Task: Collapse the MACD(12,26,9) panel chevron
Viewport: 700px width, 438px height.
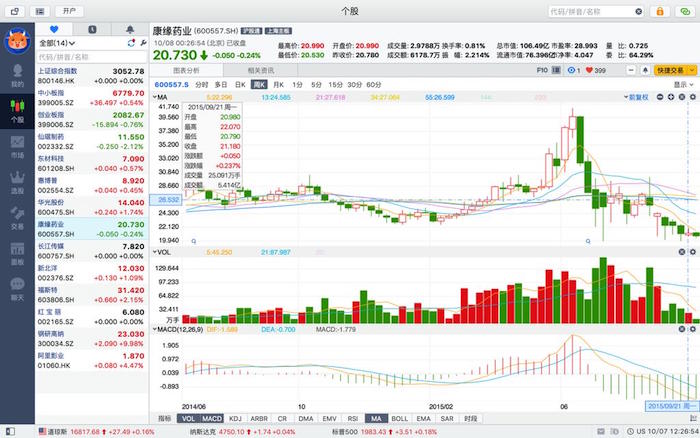Action: (154, 329)
